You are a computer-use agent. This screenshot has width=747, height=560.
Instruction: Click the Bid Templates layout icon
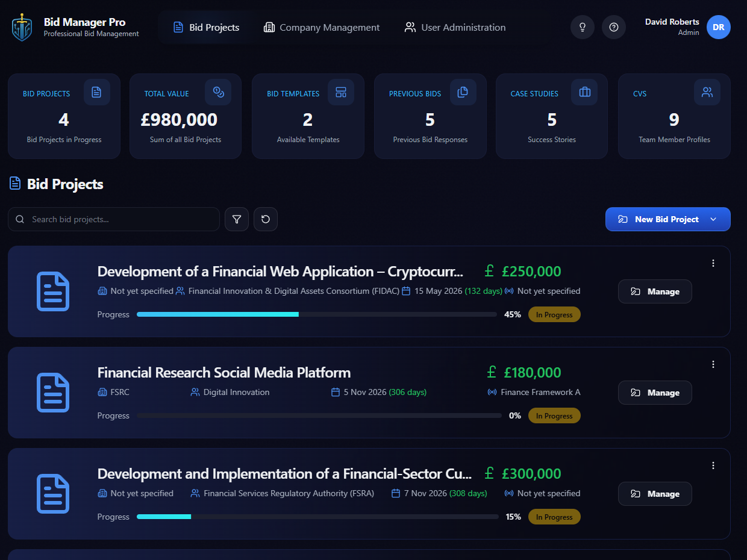[x=341, y=92]
